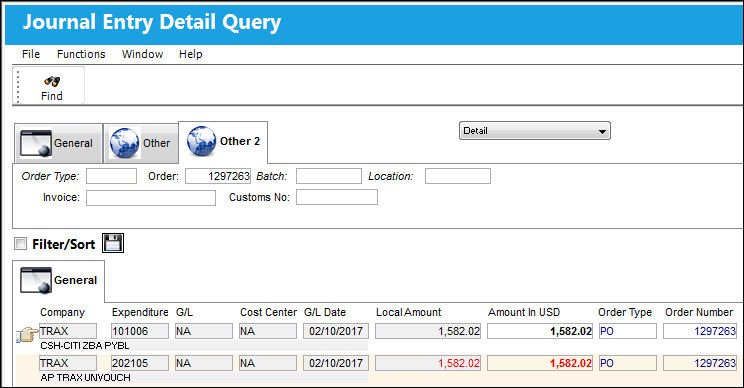Open the Help menu
Image resolution: width=744 pixels, height=388 pixels.
pos(190,54)
